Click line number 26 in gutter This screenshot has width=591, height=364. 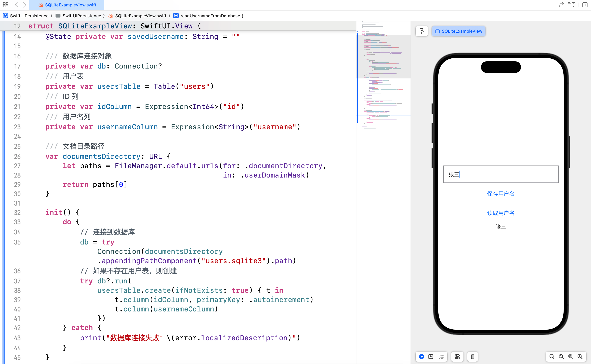[x=17, y=157]
